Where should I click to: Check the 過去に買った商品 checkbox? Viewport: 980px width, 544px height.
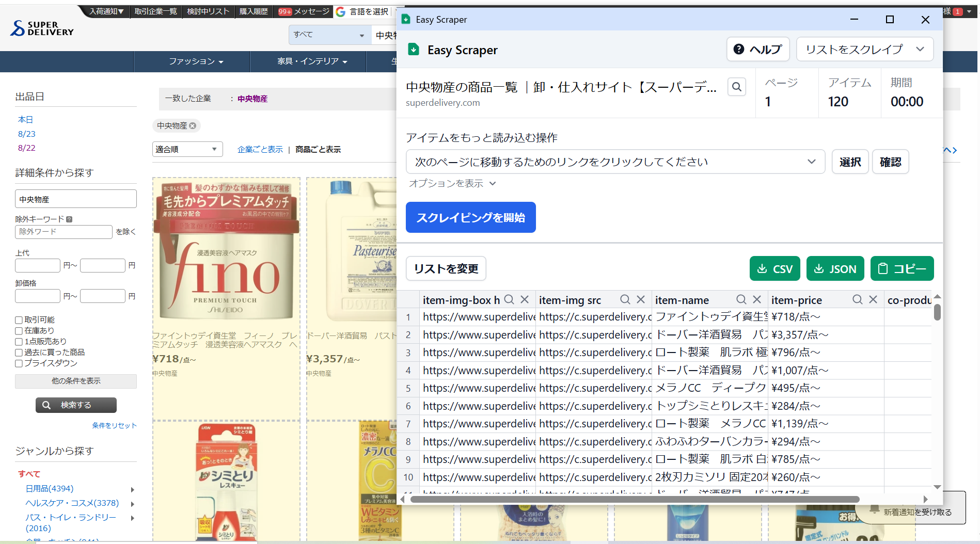click(x=19, y=353)
